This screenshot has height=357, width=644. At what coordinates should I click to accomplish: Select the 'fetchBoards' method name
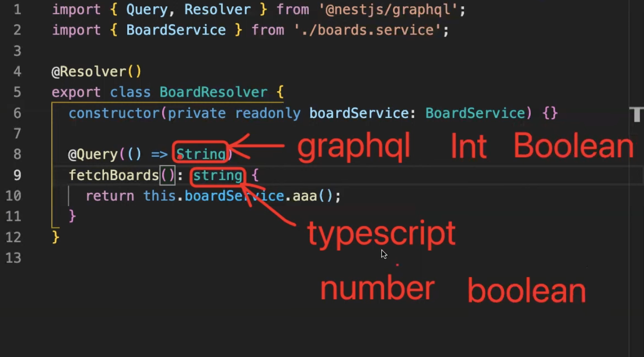114,175
